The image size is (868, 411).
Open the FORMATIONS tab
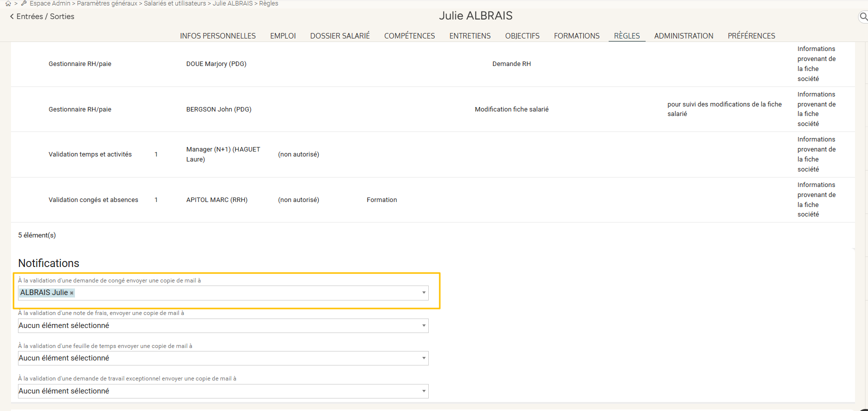point(576,36)
